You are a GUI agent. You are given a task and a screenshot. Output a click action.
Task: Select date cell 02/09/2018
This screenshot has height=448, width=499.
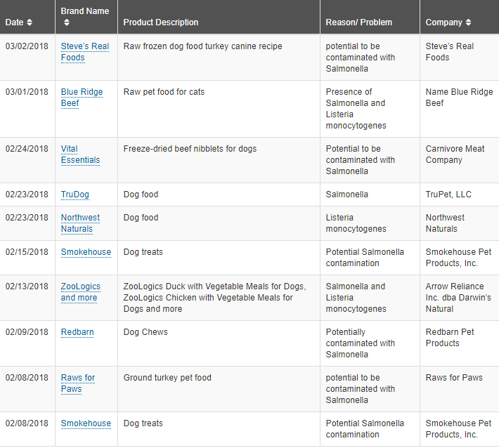click(x=27, y=332)
